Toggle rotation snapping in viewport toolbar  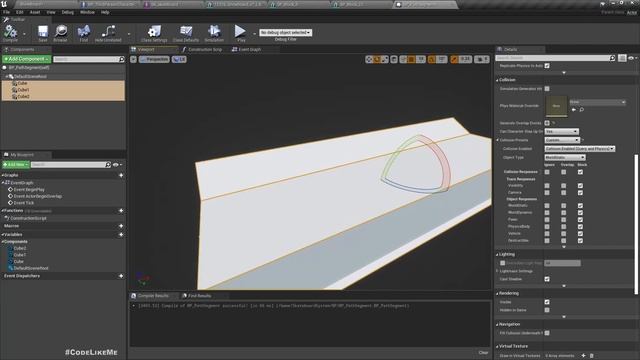pos(432,60)
